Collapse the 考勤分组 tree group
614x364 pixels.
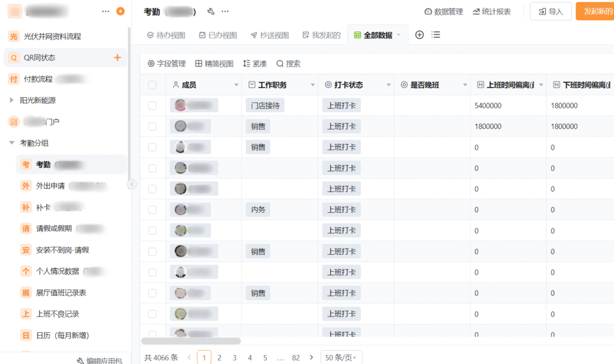point(11,143)
